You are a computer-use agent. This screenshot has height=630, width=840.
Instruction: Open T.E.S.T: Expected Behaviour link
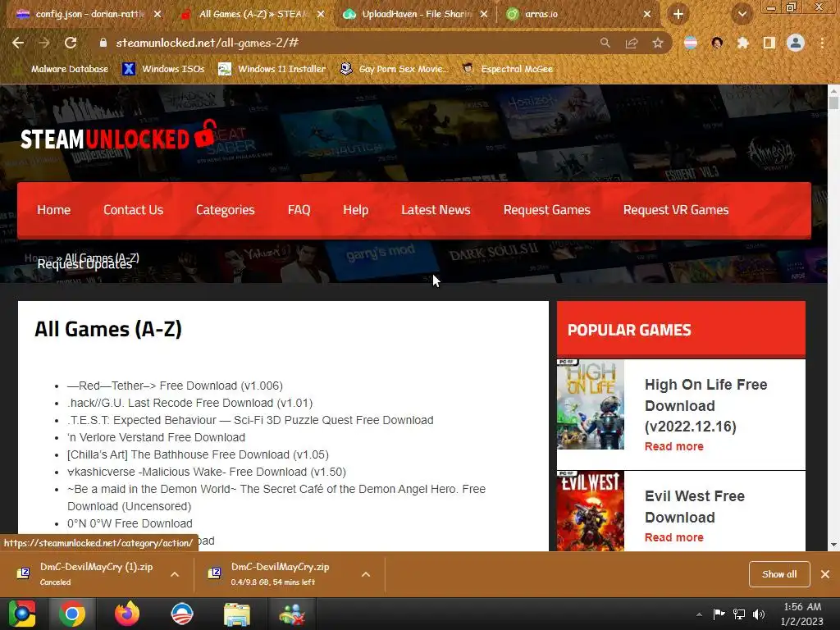click(x=250, y=420)
